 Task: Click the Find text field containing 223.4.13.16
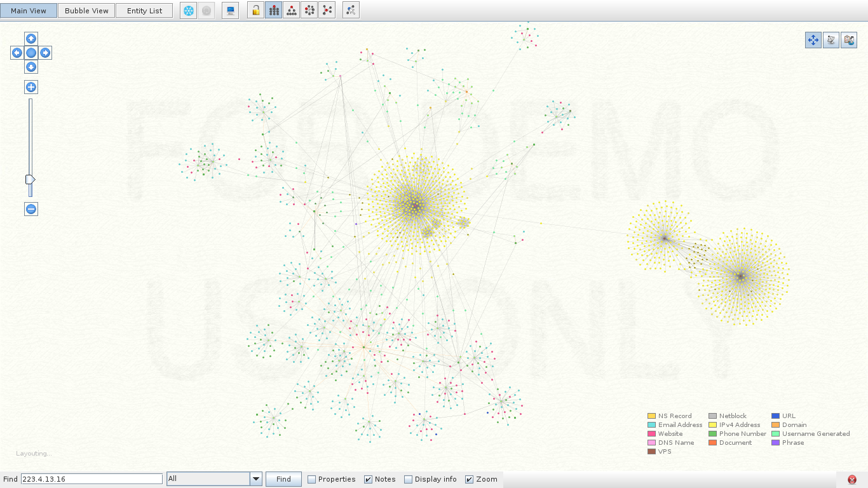92,479
